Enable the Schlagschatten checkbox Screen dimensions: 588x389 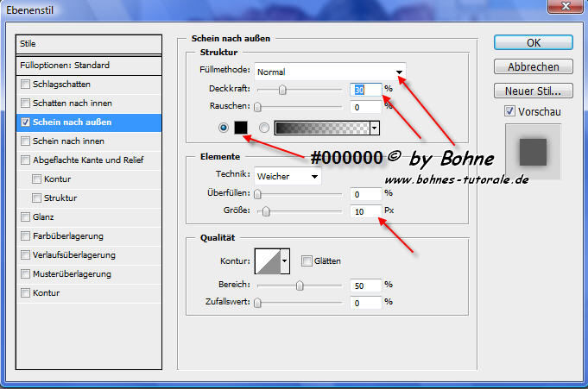(26, 85)
